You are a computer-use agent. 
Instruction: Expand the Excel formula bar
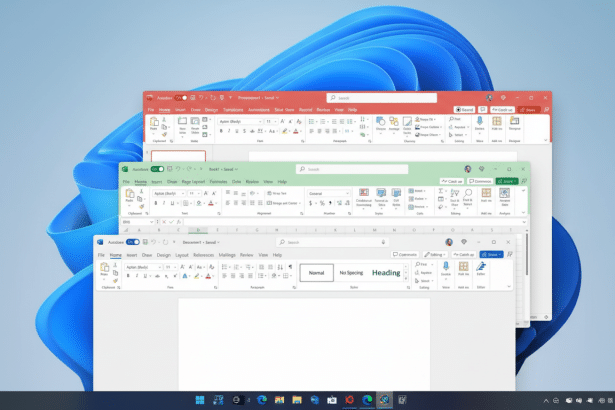(x=524, y=222)
